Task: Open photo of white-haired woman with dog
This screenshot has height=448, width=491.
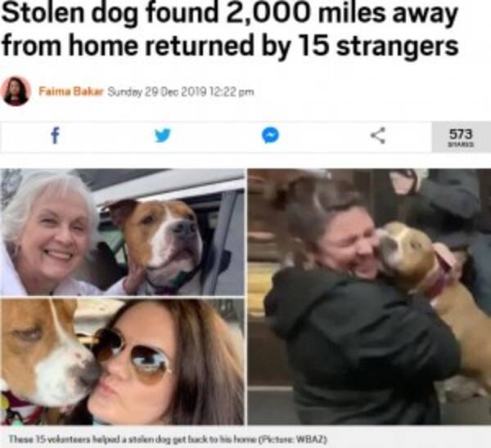Action: coord(122,232)
